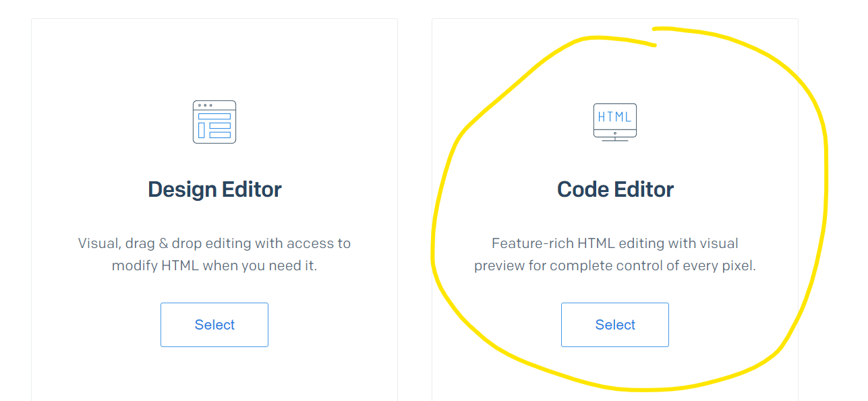Image resolution: width=868 pixels, height=401 pixels.
Task: Click the blank gutter between the two cards
Action: pos(415,202)
